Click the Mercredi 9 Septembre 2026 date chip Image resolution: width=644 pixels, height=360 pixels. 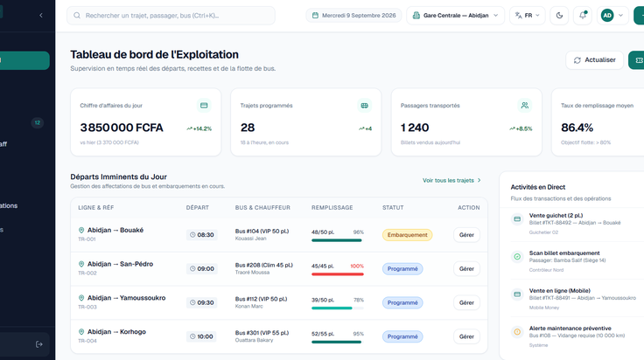(x=353, y=16)
